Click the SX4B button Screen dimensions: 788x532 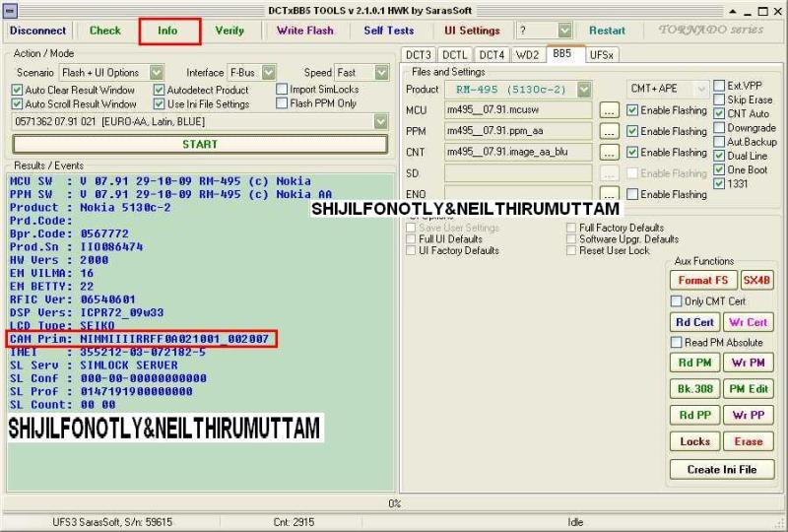[x=756, y=280]
